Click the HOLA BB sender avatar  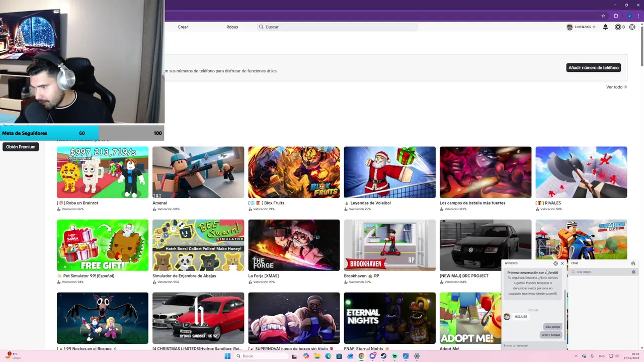pyautogui.click(x=507, y=317)
